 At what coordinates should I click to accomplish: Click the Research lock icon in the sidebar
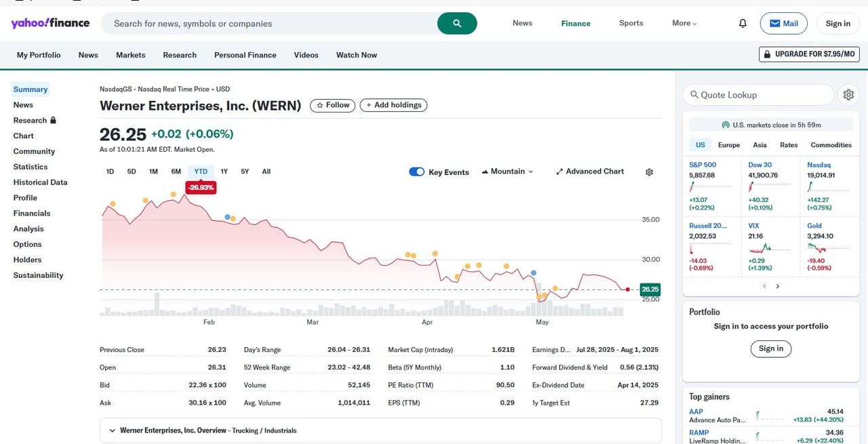point(54,120)
